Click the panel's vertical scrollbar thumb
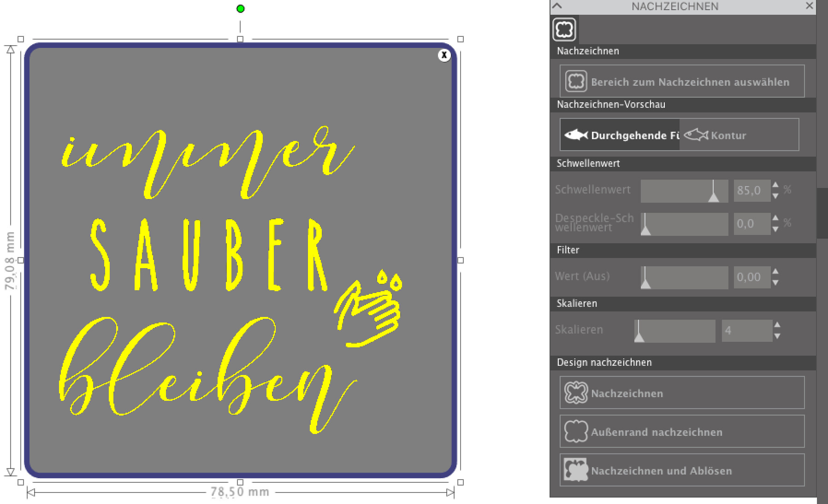 pos(822,213)
